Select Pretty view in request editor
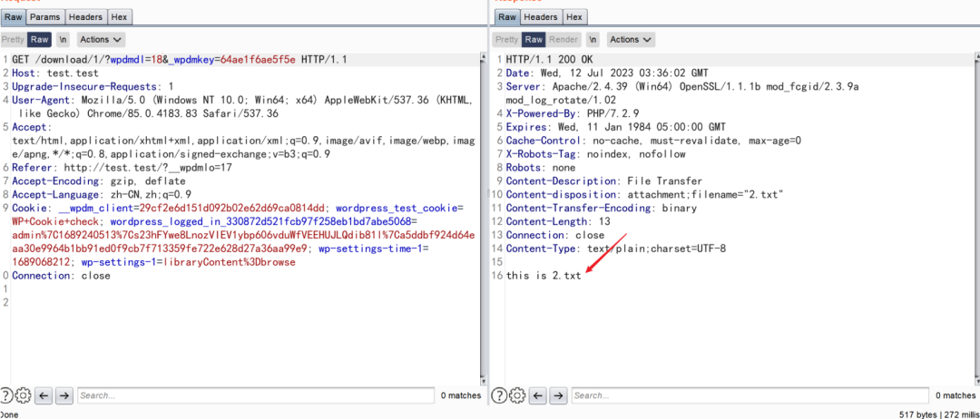This screenshot has height=419, width=980. pyautogui.click(x=13, y=39)
